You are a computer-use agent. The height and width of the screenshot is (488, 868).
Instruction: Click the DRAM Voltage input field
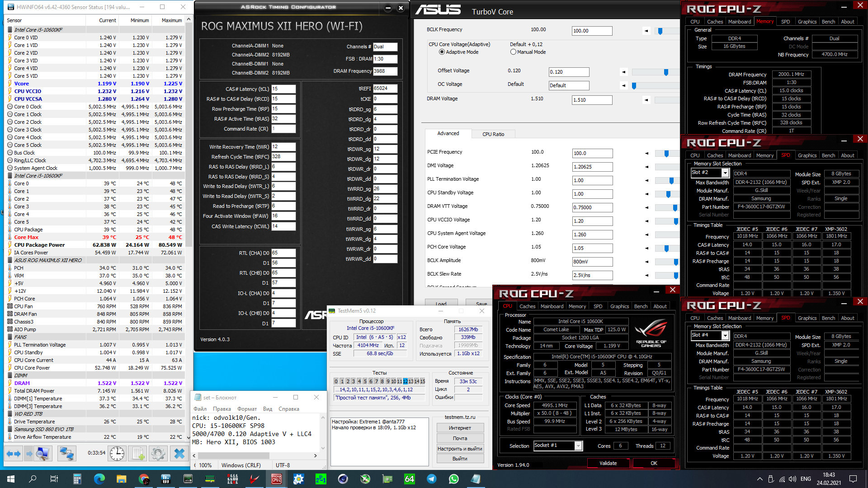[592, 100]
